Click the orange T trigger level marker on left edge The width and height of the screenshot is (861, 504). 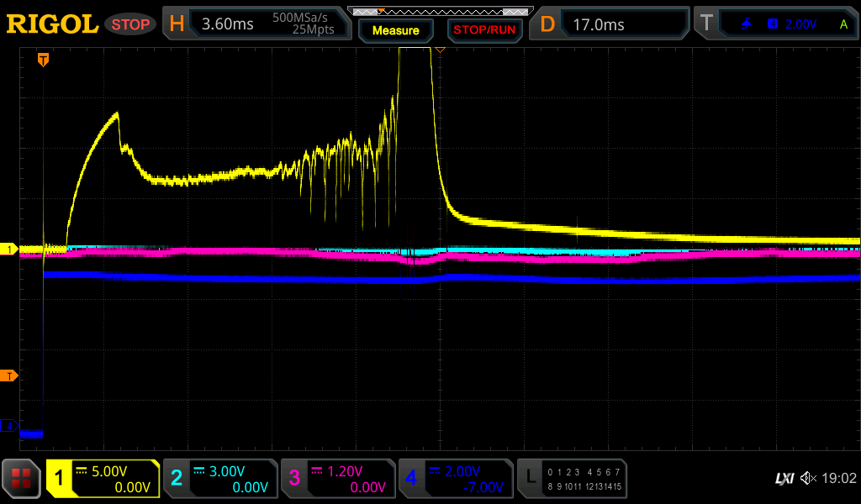pyautogui.click(x=9, y=375)
